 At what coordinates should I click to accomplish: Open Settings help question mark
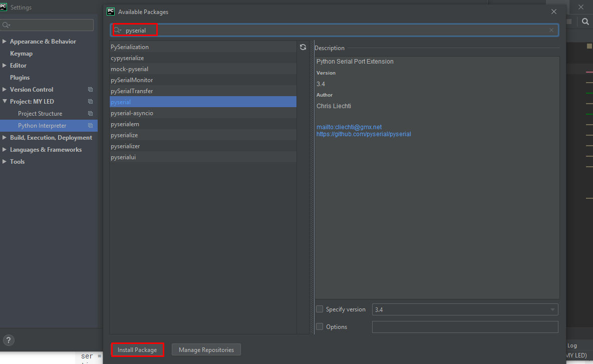(9, 340)
